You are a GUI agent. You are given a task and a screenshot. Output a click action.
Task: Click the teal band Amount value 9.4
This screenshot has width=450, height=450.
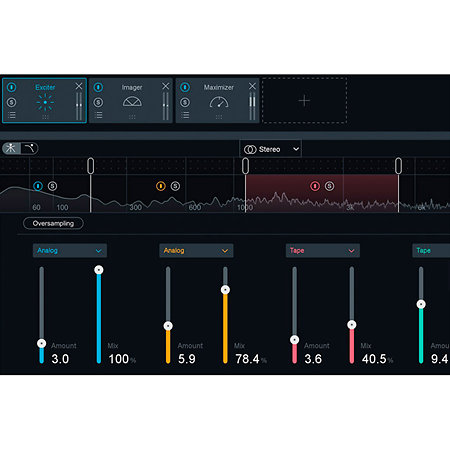click(x=439, y=359)
